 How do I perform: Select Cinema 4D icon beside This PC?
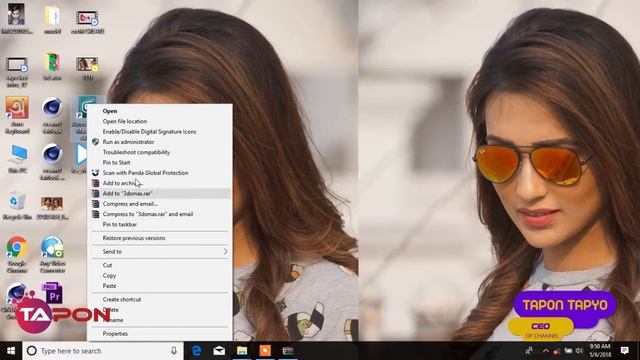(x=52, y=162)
